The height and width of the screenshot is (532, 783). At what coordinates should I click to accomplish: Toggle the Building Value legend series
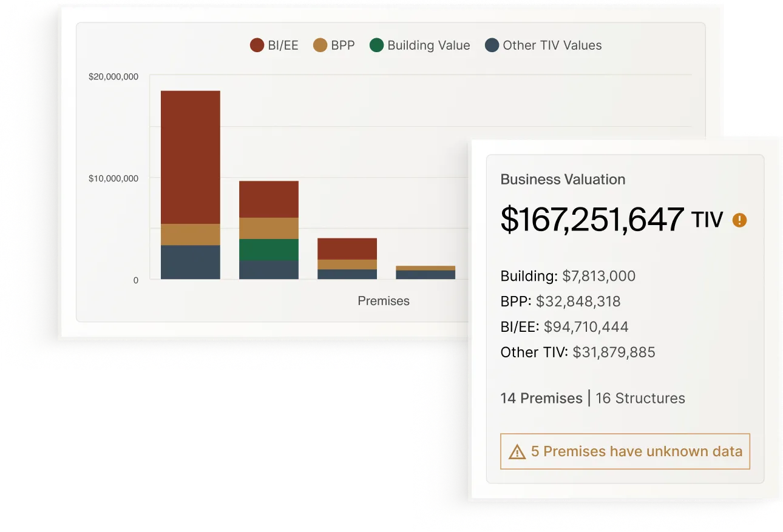point(420,45)
